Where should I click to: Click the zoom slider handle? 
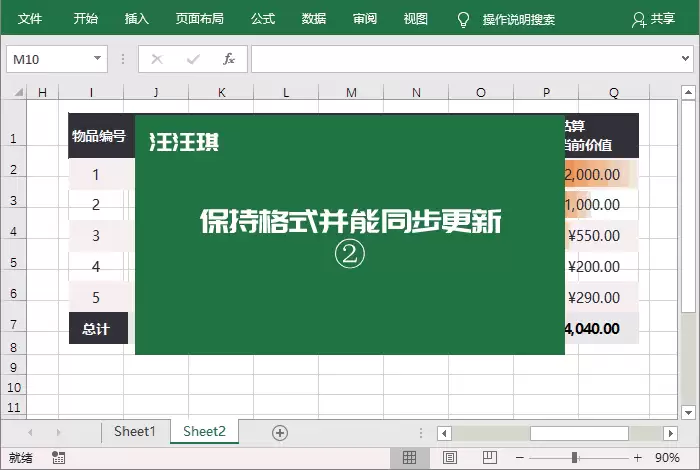pyautogui.click(x=575, y=458)
